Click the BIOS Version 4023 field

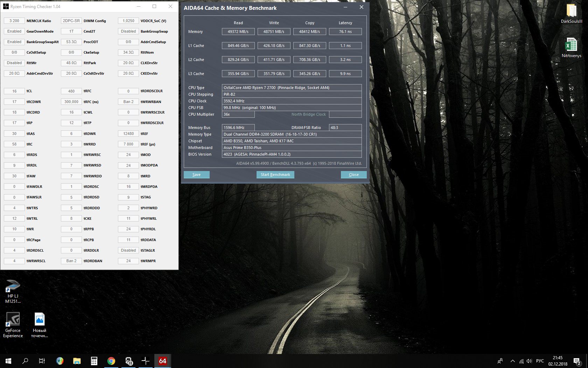tap(292, 154)
